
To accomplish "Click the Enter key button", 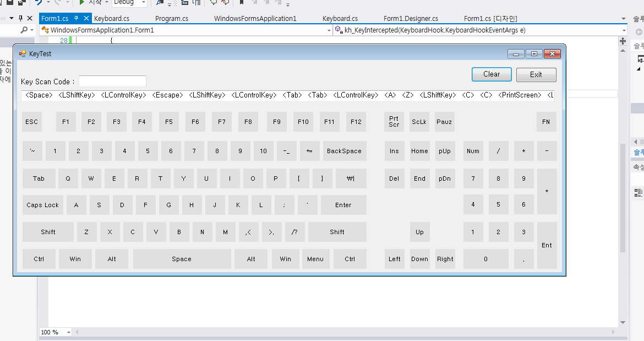I will pos(343,205).
